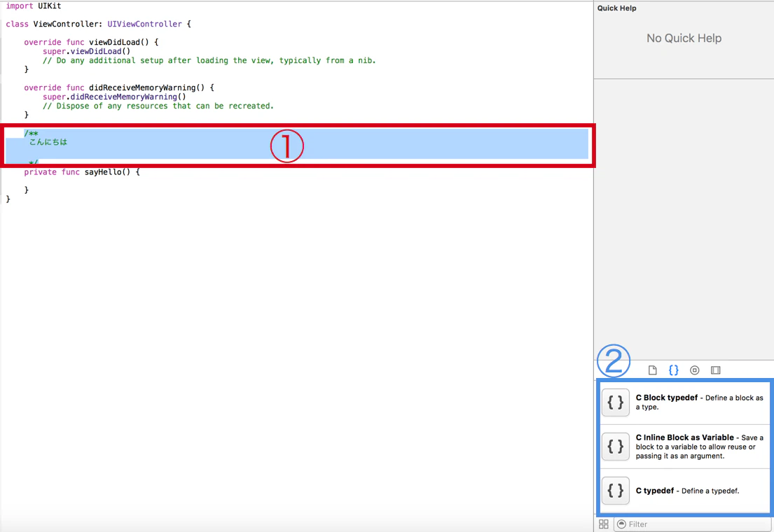Click the C typedef snippet braces icon
This screenshot has width=774, height=532.
click(616, 490)
